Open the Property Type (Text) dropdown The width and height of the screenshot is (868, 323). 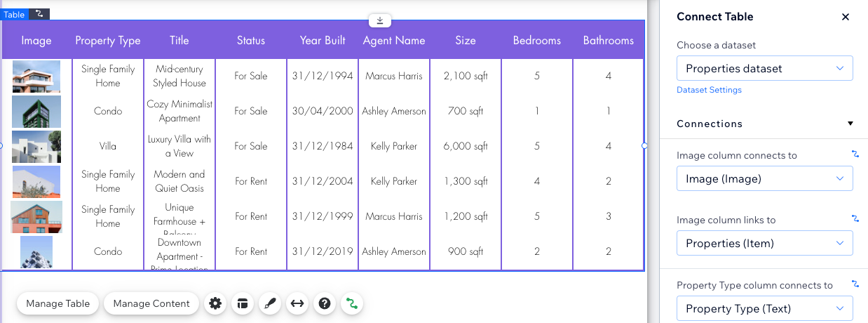(x=764, y=308)
